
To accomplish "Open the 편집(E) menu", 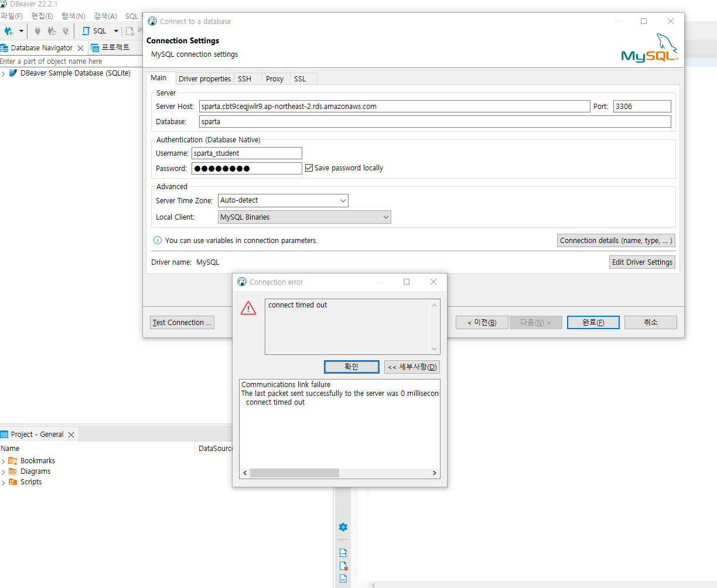I will tap(42, 16).
